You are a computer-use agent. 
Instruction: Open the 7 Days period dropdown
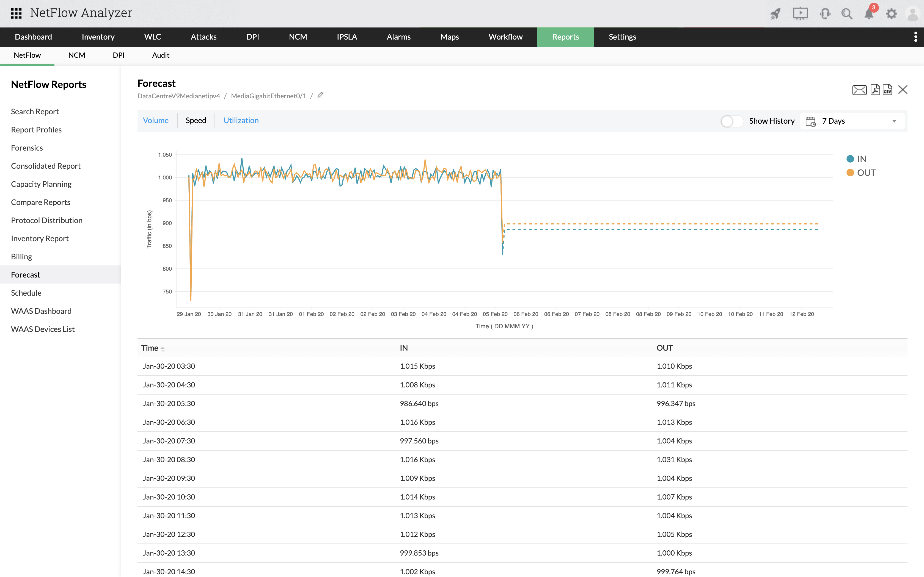852,121
